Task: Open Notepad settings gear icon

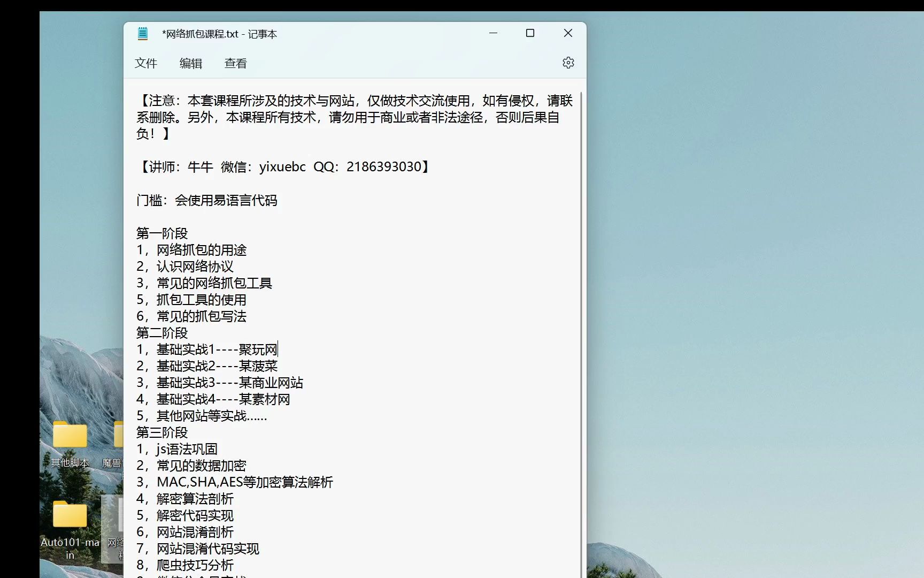Action: pos(568,63)
